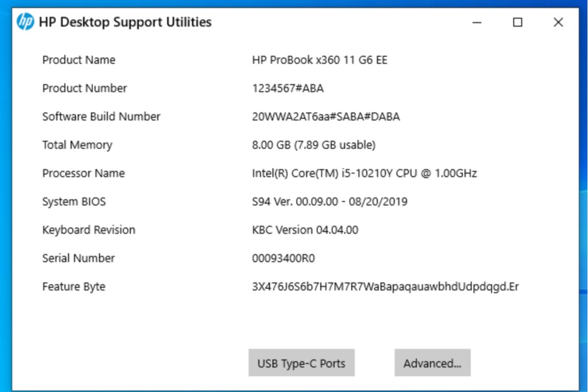Click the S94 Ver. 00.09.00 BIOS value
Viewport: 588px width, 392px height.
(329, 201)
